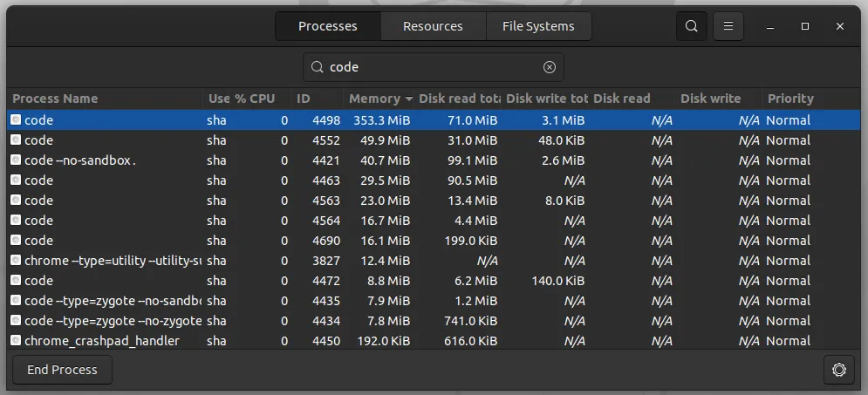
Task: Clear the search field with the X icon
Action: 549,67
